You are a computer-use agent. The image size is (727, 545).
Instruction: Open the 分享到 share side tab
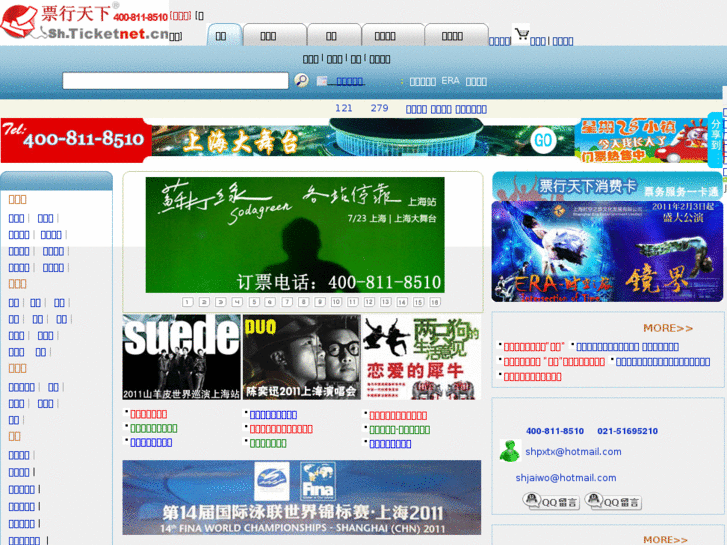[716, 140]
